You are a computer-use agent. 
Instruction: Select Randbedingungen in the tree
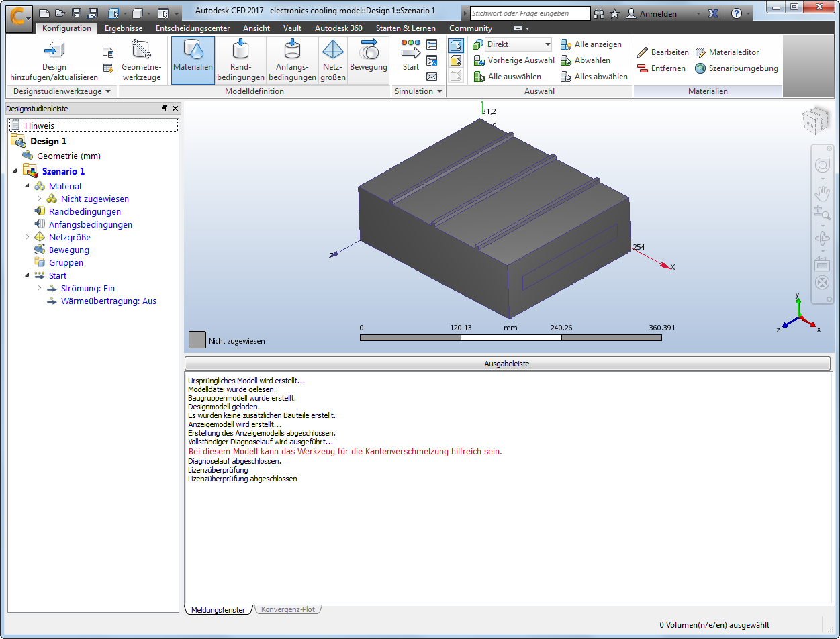click(85, 211)
